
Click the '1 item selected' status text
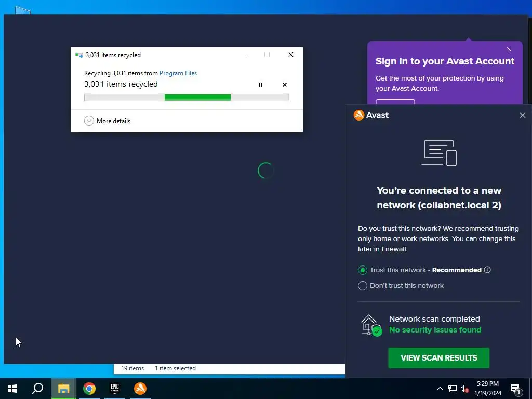click(x=175, y=368)
